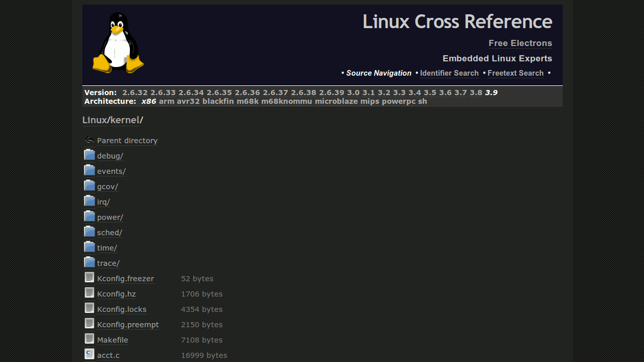Viewport: 644px width, 362px height.
Task: Open the Kconfig.preempt file
Action: (x=128, y=324)
